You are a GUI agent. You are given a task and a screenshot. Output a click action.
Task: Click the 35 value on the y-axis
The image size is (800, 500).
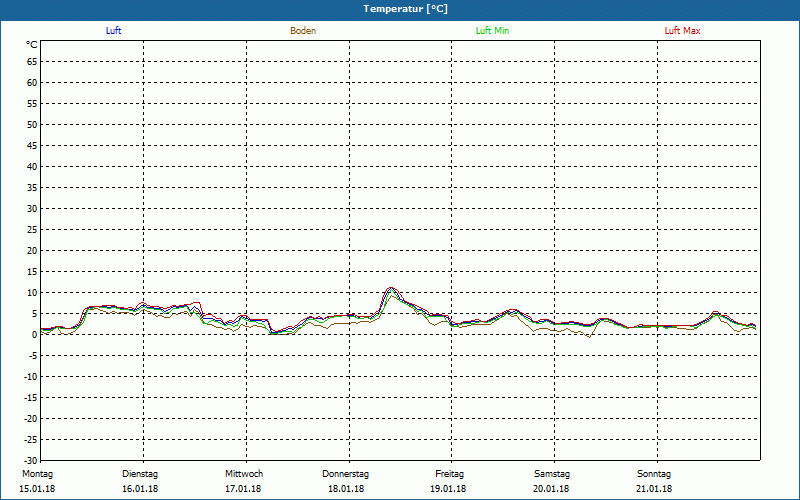[x=32, y=188]
